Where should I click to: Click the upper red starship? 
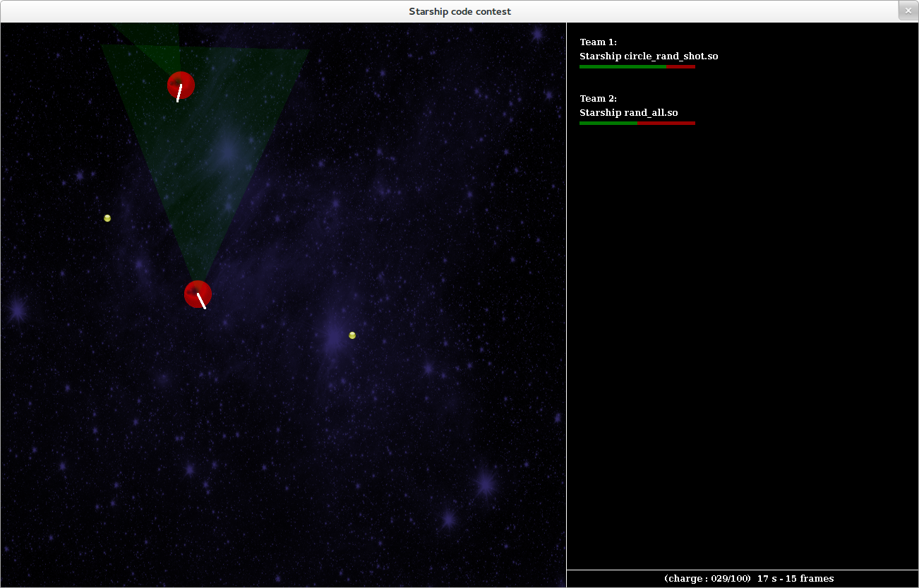click(x=181, y=85)
